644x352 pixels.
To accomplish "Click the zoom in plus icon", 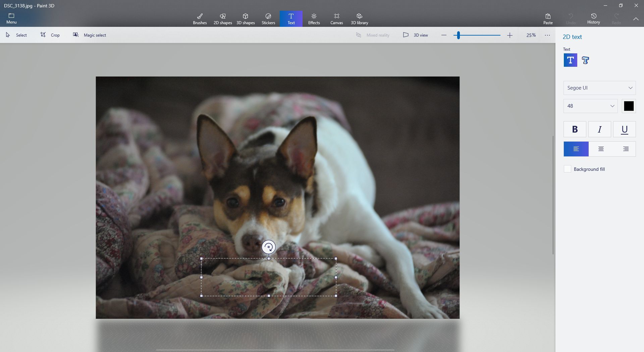I will click(x=509, y=35).
